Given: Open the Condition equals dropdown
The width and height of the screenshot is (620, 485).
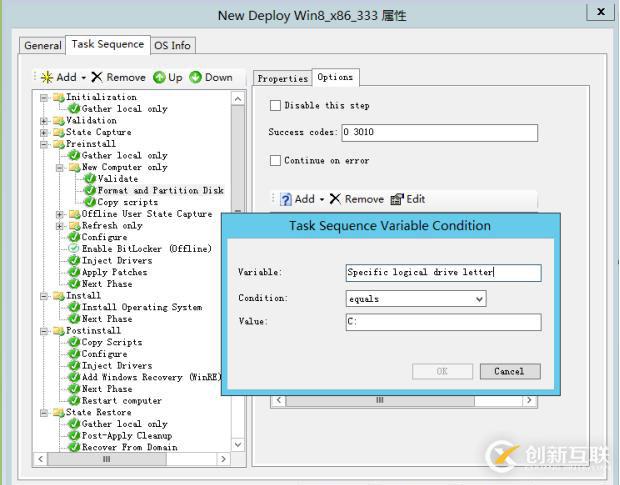Looking at the screenshot, I should (479, 299).
